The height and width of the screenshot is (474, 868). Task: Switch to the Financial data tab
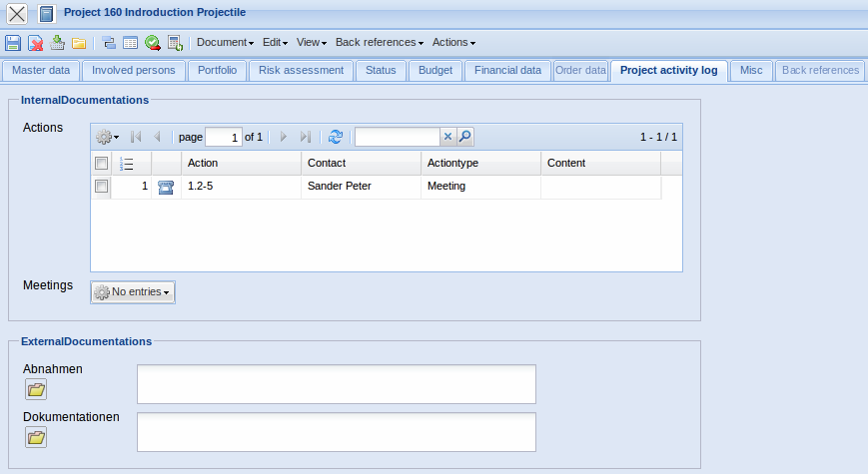click(507, 70)
